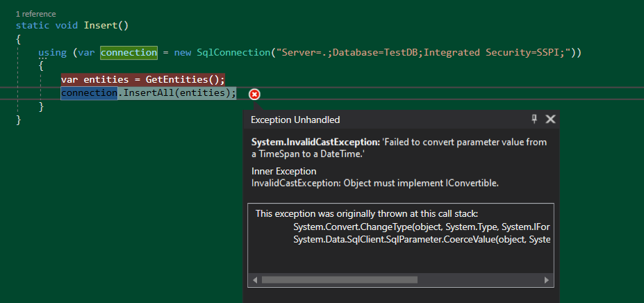Click the red exception error icon
The image size is (644, 303).
[x=255, y=95]
